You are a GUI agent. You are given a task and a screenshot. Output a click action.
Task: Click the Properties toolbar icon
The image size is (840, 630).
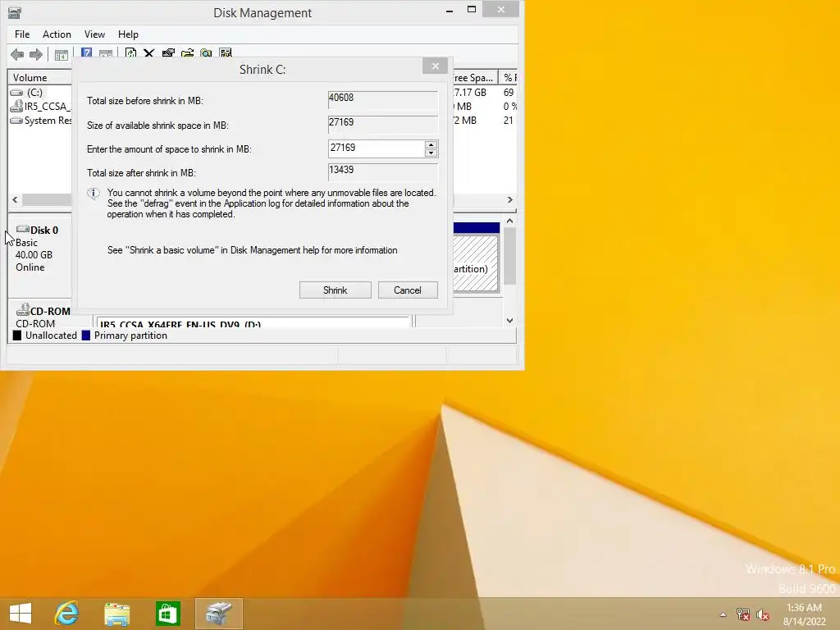[168, 53]
